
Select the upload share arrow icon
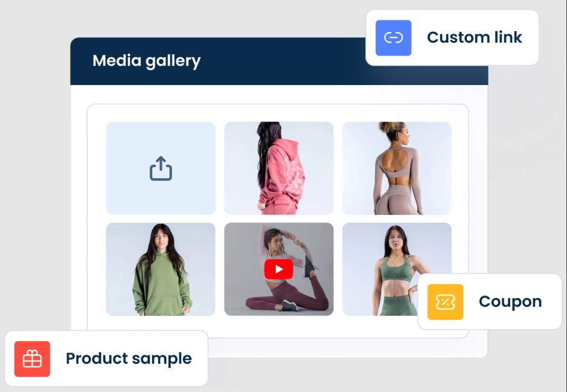click(x=161, y=168)
